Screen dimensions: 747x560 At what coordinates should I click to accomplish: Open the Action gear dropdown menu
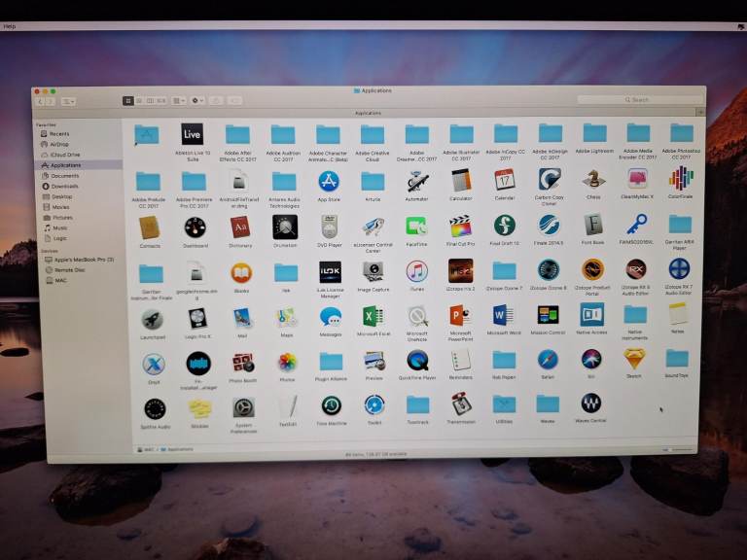pos(197,100)
